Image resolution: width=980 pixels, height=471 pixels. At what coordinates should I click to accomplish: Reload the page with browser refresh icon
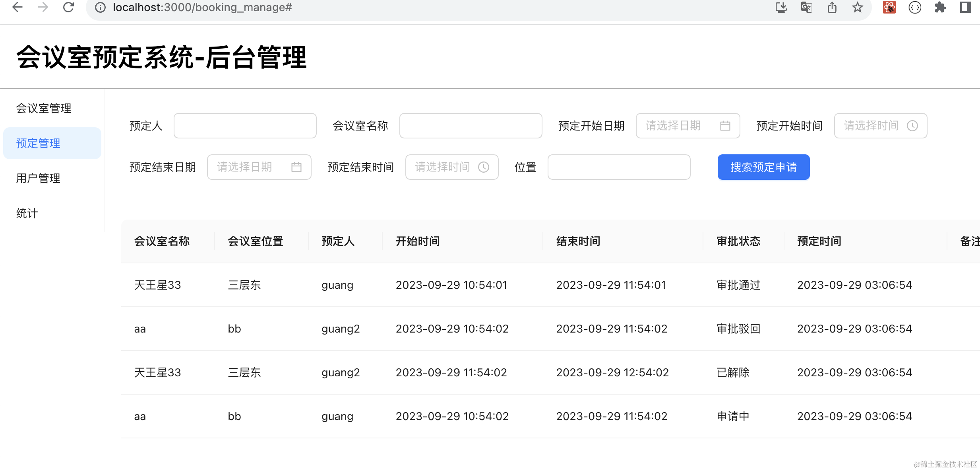pos(69,7)
